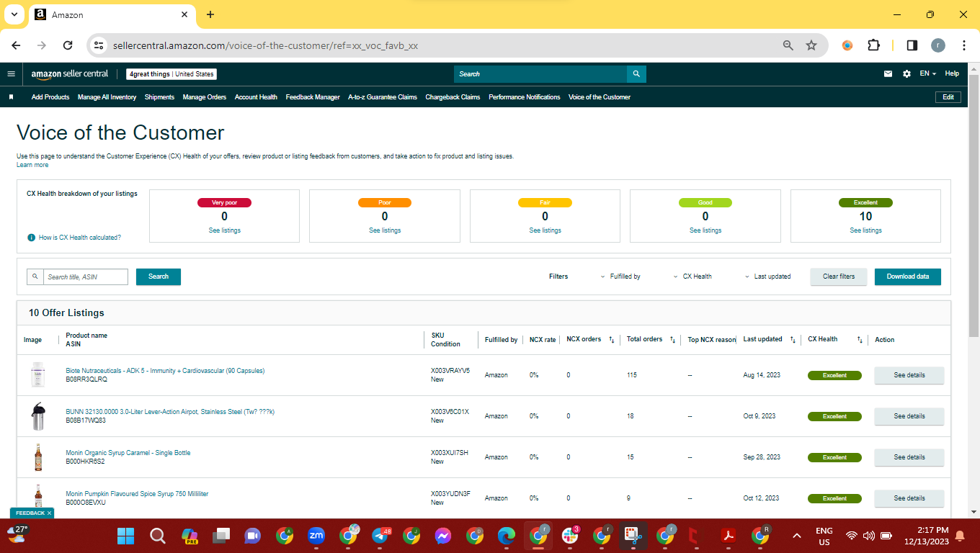Open the Learn more link
Screen dimensions: 980x553
[32, 165]
